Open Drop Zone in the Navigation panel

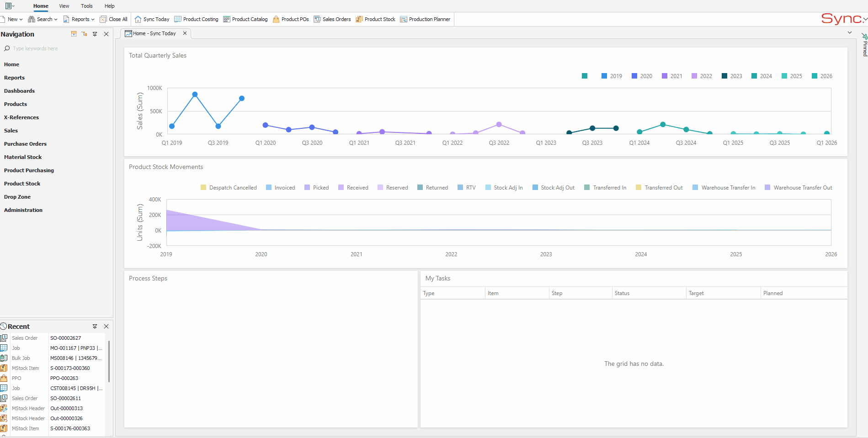click(x=17, y=197)
